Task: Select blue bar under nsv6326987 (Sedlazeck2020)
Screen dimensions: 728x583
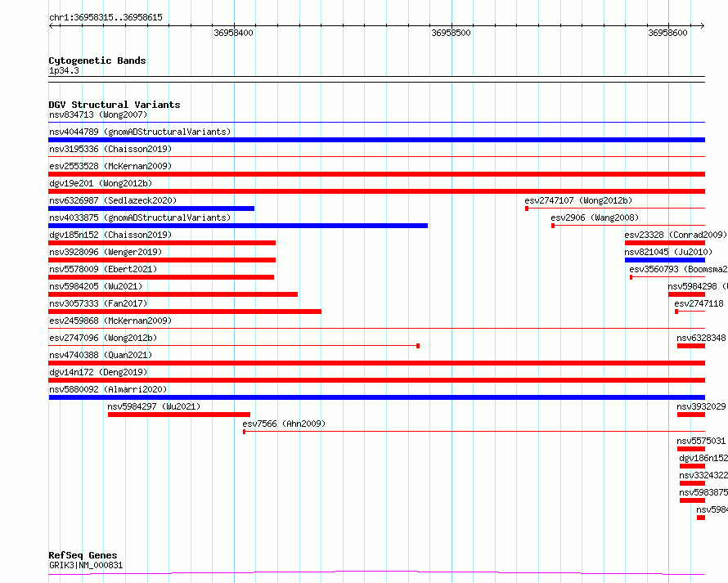Action: (151, 209)
